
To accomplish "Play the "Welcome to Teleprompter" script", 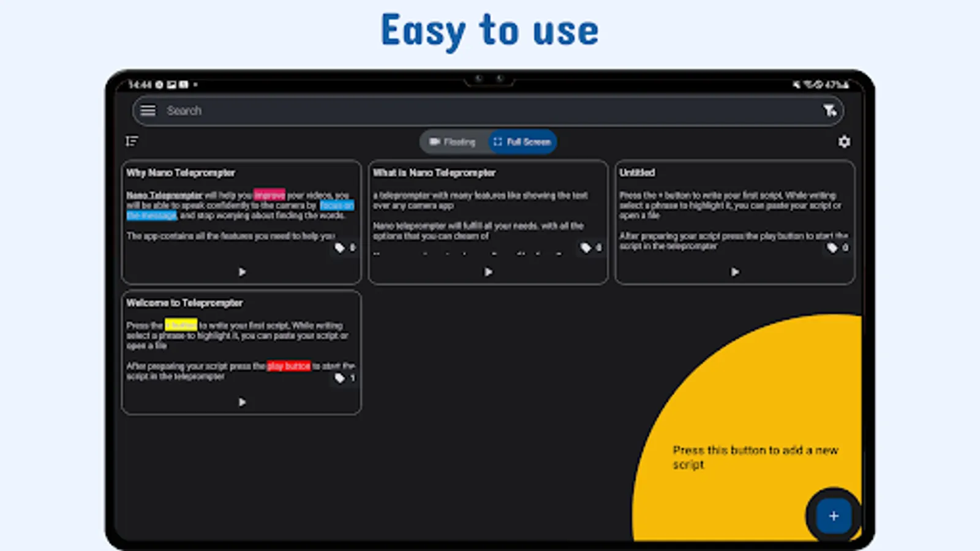I will tap(242, 402).
